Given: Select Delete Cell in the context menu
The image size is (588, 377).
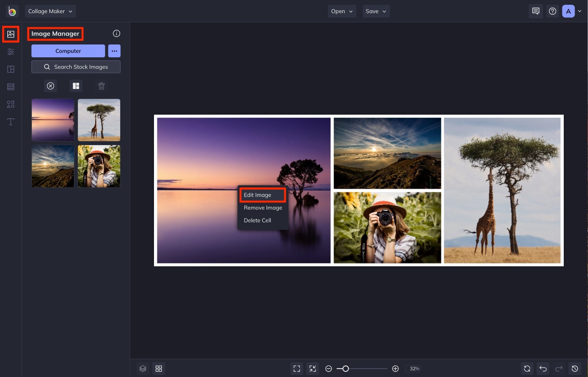Looking at the screenshot, I should tap(257, 220).
